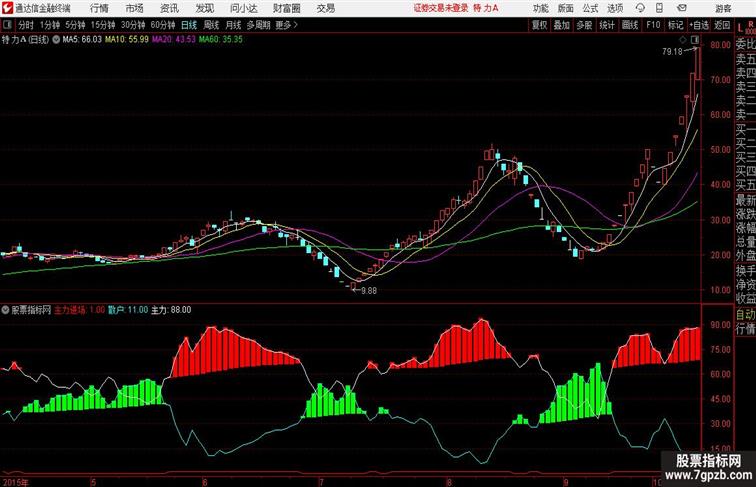Click the 散户: 11.00 indicator value
Screen dimensions: 756x487
[128, 310]
